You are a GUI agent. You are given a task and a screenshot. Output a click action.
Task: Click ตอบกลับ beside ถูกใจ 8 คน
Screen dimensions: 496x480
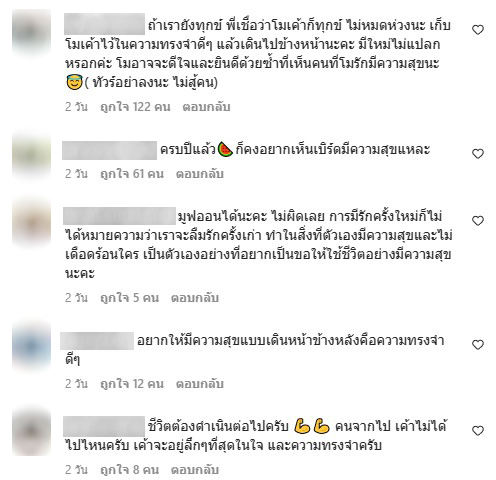coord(195,470)
